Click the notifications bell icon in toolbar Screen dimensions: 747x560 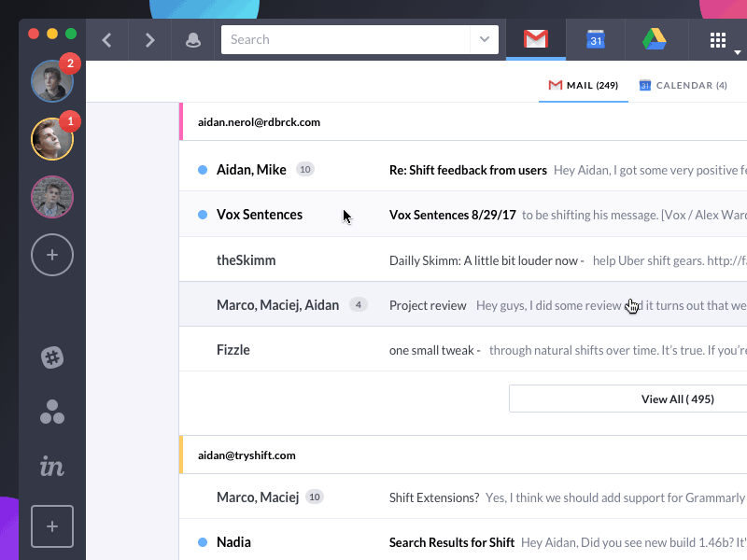point(193,40)
